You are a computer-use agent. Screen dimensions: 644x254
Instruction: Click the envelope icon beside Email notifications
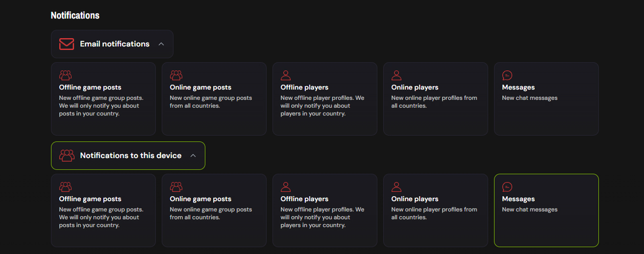(66, 44)
